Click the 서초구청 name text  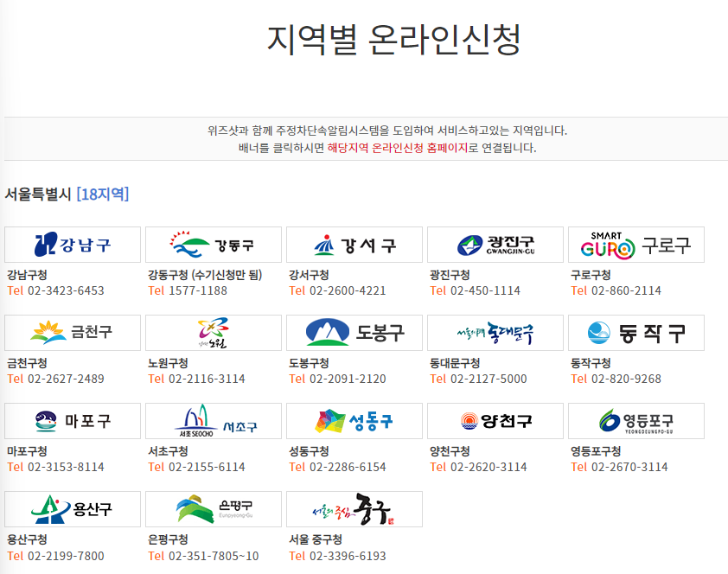coord(168,451)
